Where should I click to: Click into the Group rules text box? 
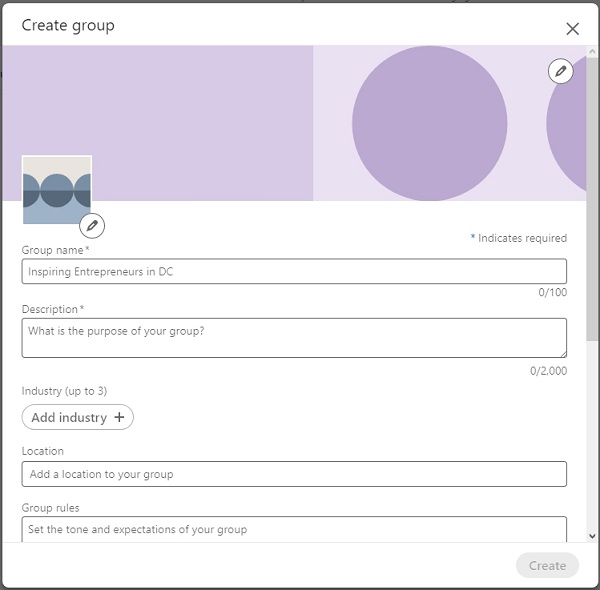[x=294, y=529]
